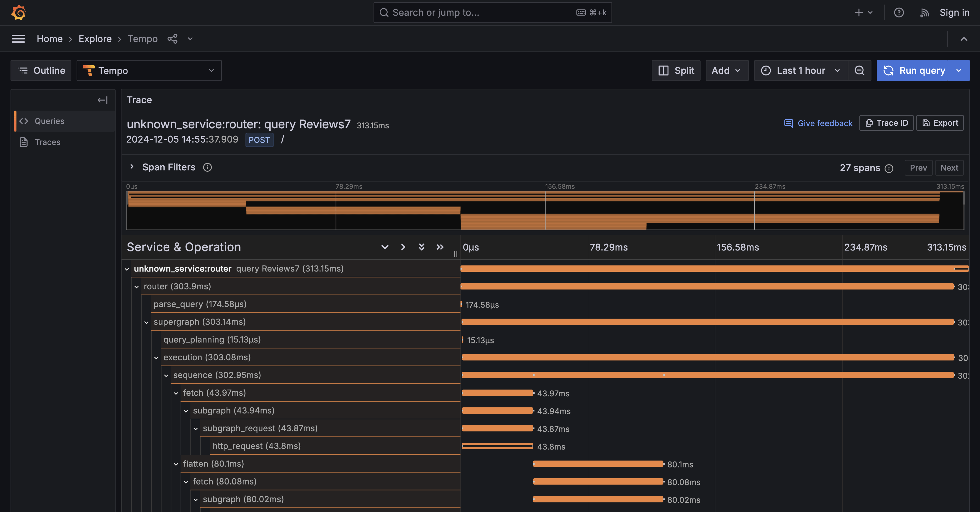The width and height of the screenshot is (980, 512).
Task: Click the Span Filters info icon
Action: [207, 167]
